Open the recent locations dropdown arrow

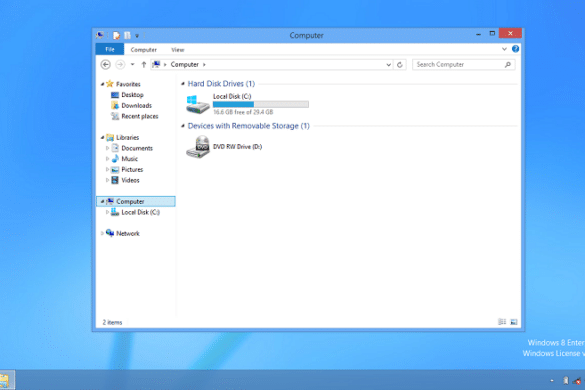[x=132, y=65]
